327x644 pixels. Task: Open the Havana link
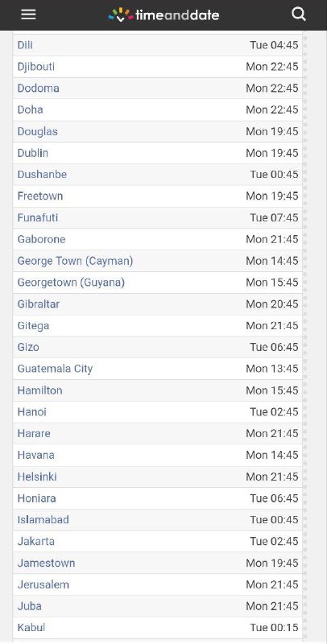pyautogui.click(x=35, y=455)
